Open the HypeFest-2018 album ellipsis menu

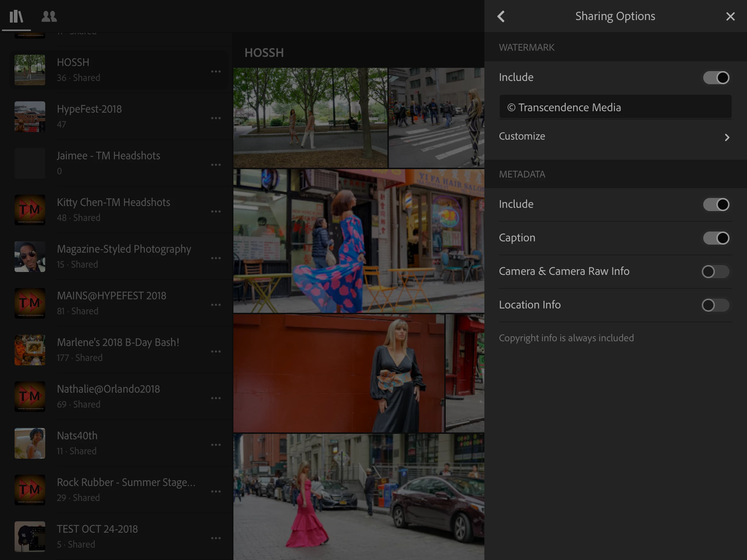[216, 118]
